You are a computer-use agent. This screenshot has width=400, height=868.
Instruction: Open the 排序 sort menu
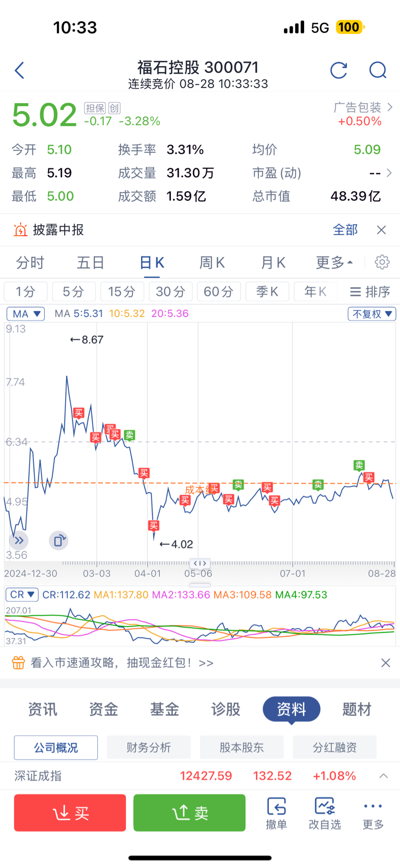(x=370, y=291)
